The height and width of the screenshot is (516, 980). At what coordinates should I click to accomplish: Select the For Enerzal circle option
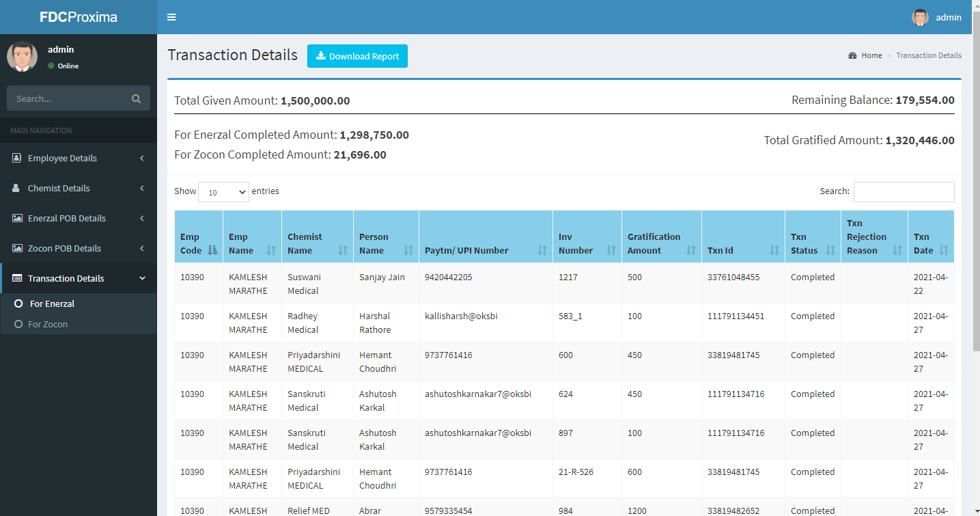(18, 303)
